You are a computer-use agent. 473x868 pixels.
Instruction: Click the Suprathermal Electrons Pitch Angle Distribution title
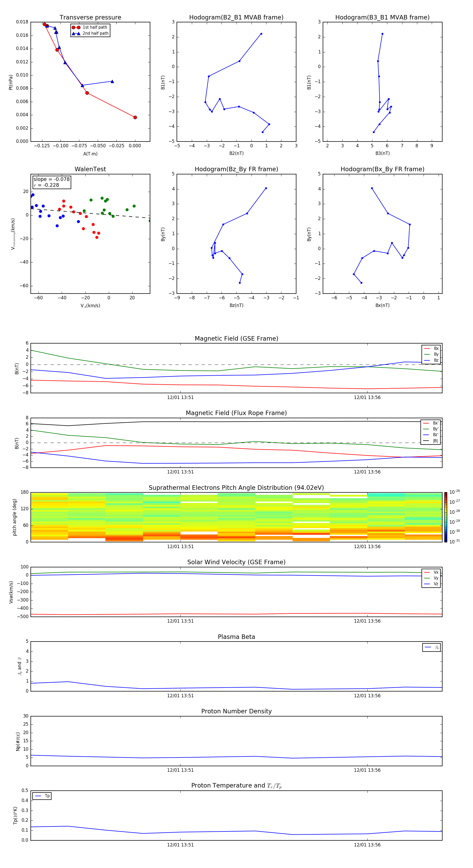(236, 488)
